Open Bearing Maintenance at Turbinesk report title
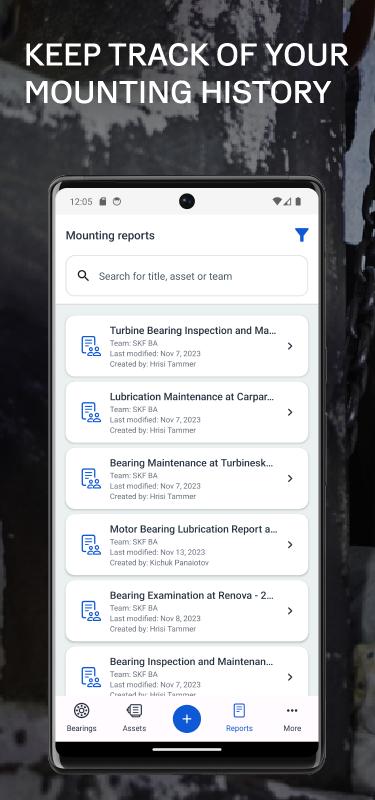The height and width of the screenshot is (800, 375). click(x=191, y=463)
